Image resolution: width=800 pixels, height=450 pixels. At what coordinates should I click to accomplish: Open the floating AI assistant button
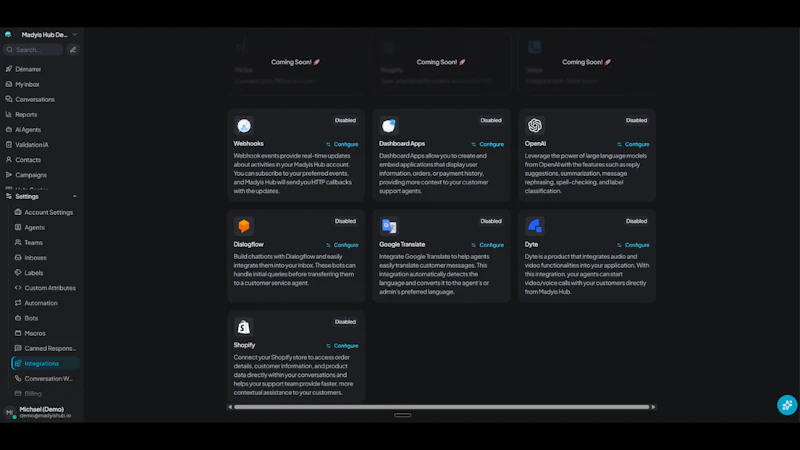coord(787,405)
